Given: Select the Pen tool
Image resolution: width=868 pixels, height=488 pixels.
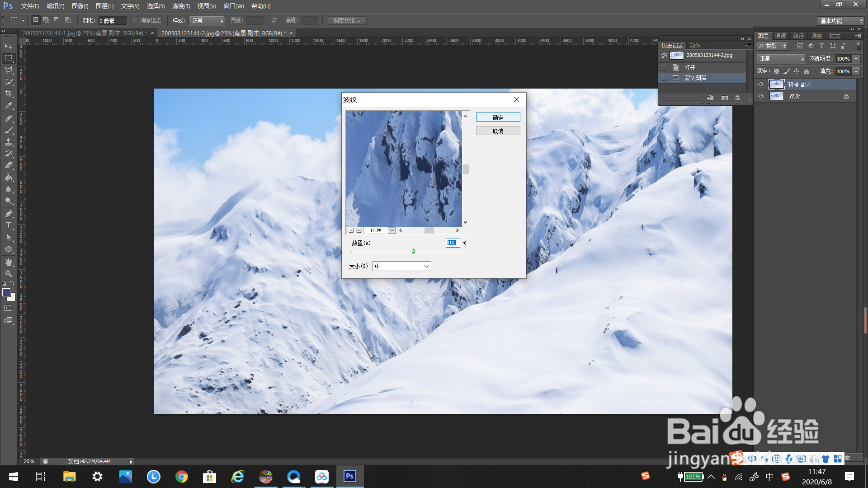Looking at the screenshot, I should click(x=9, y=214).
